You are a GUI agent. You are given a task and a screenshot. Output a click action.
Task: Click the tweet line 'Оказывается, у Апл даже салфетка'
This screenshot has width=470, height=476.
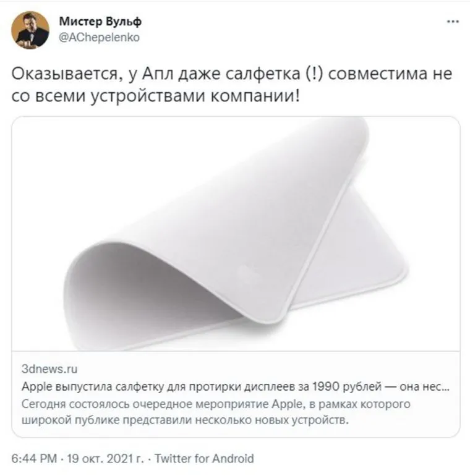(x=232, y=74)
